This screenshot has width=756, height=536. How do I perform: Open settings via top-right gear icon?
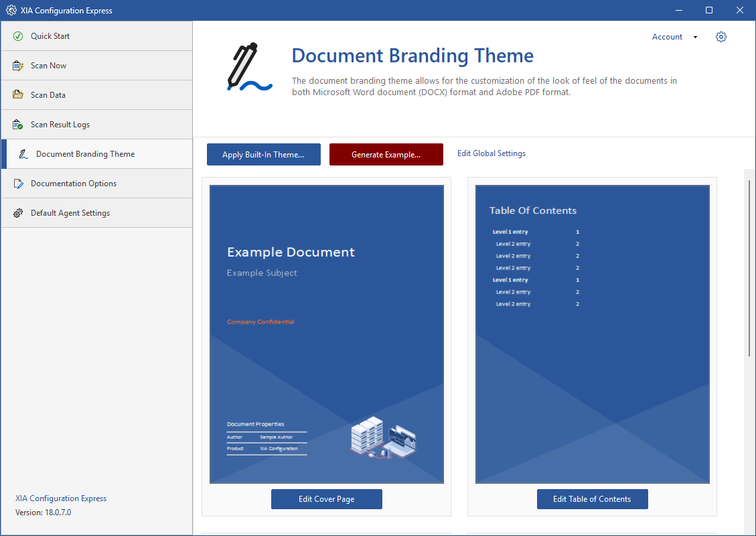(x=721, y=37)
